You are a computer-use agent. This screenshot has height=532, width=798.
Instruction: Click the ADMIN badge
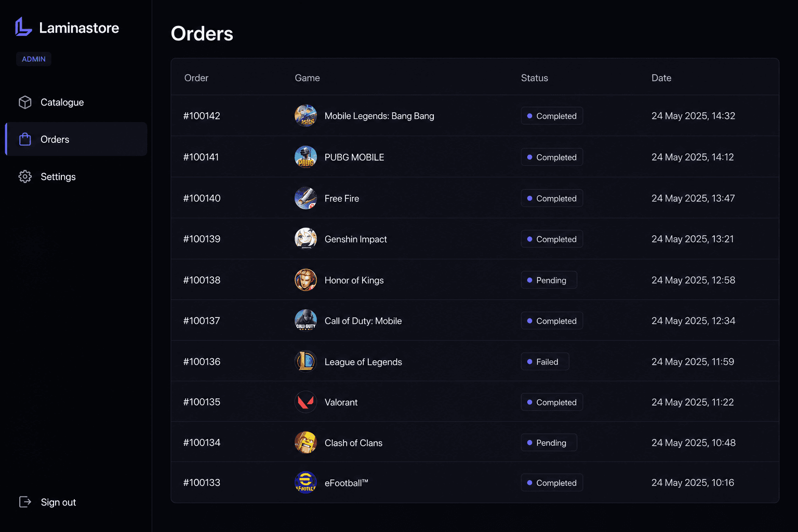[x=34, y=59]
